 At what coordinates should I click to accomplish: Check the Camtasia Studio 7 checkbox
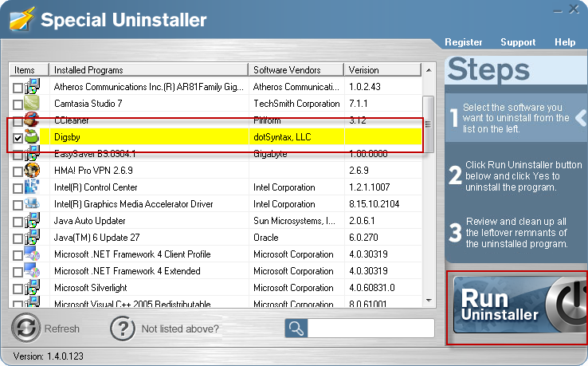click(x=18, y=104)
